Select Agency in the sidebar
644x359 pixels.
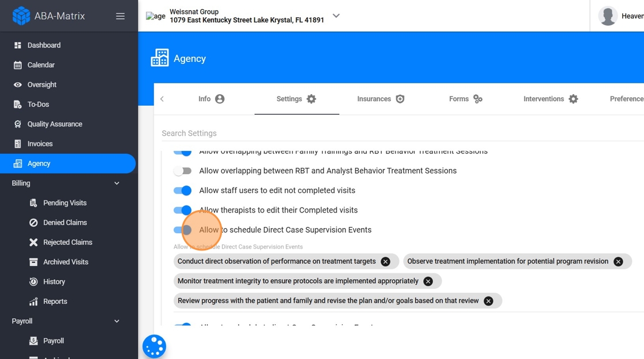click(68, 163)
